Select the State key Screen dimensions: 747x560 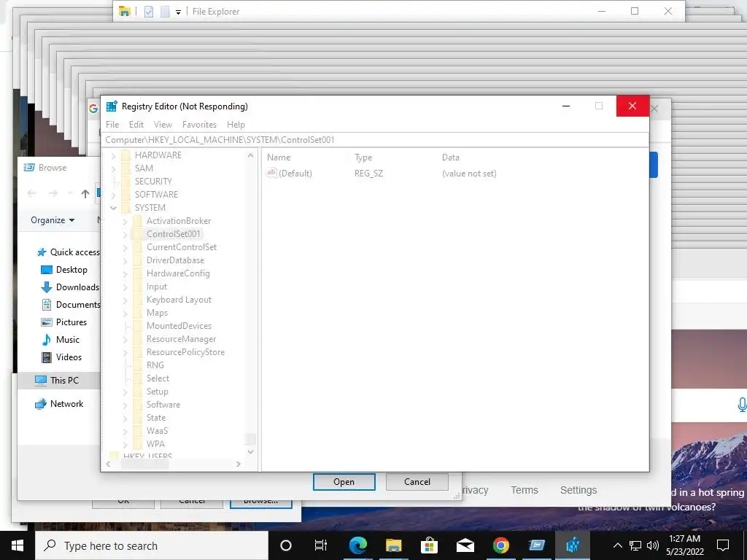[156, 418]
